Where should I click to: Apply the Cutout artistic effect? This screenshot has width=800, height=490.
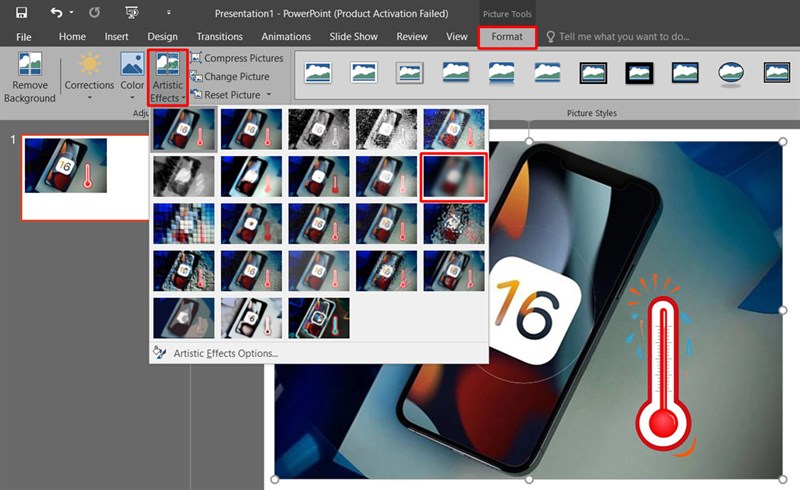[x=184, y=318]
